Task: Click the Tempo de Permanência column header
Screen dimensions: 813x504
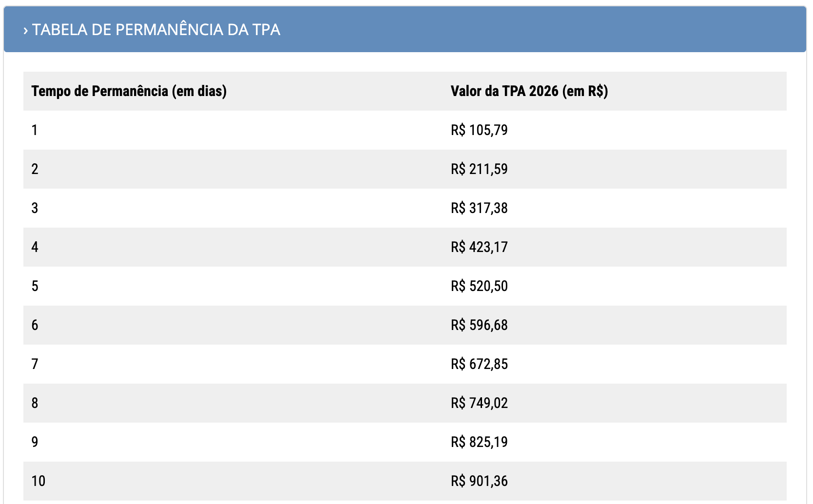Action: tap(129, 91)
